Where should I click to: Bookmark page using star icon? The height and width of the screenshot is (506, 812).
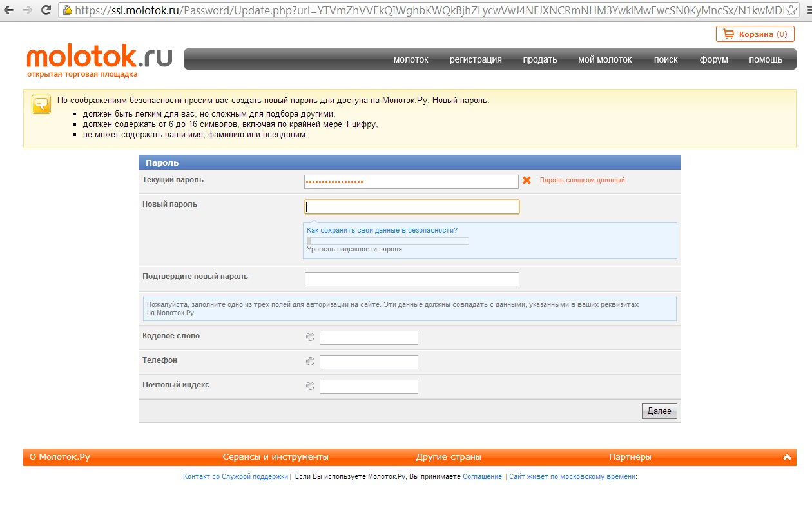pyautogui.click(x=791, y=10)
